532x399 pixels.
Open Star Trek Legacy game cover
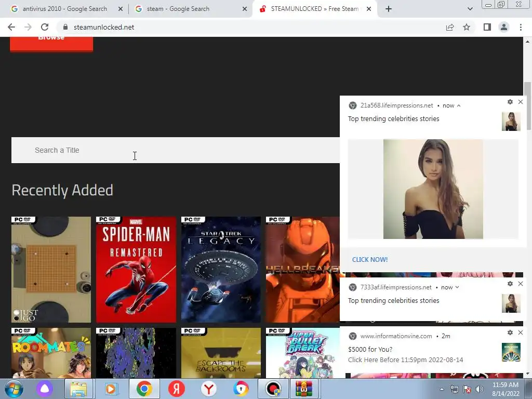[221, 270]
